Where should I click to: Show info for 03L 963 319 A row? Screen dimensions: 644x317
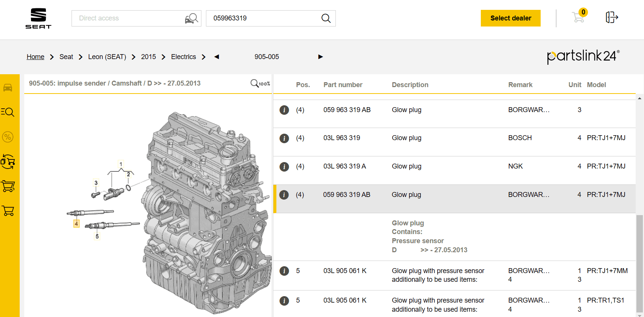tap(284, 167)
